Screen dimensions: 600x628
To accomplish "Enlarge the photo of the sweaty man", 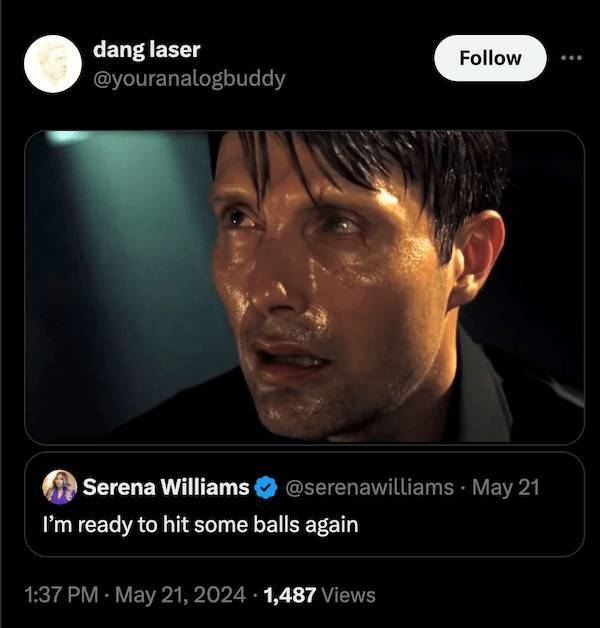I will (304, 287).
